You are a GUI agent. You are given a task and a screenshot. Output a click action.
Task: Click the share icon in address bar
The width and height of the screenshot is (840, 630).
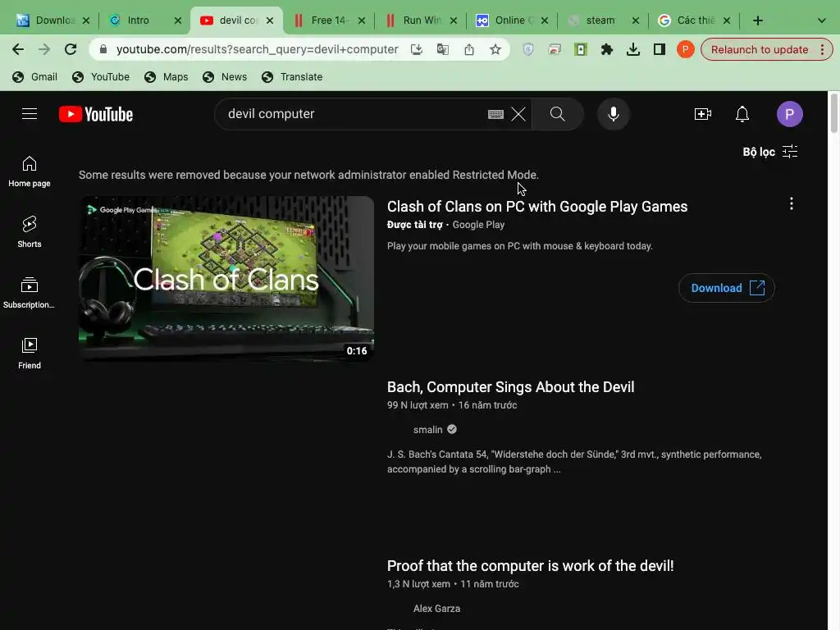[x=468, y=49]
